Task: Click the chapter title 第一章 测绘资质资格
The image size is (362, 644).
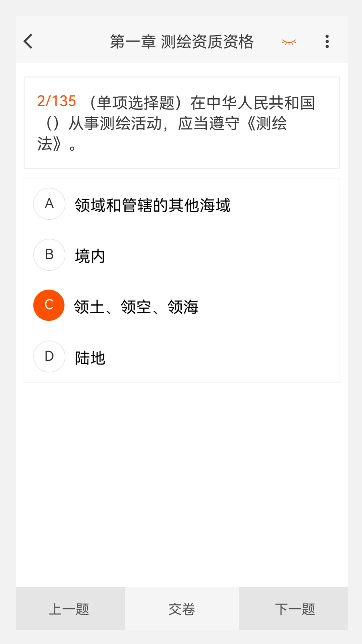Action: point(182,42)
